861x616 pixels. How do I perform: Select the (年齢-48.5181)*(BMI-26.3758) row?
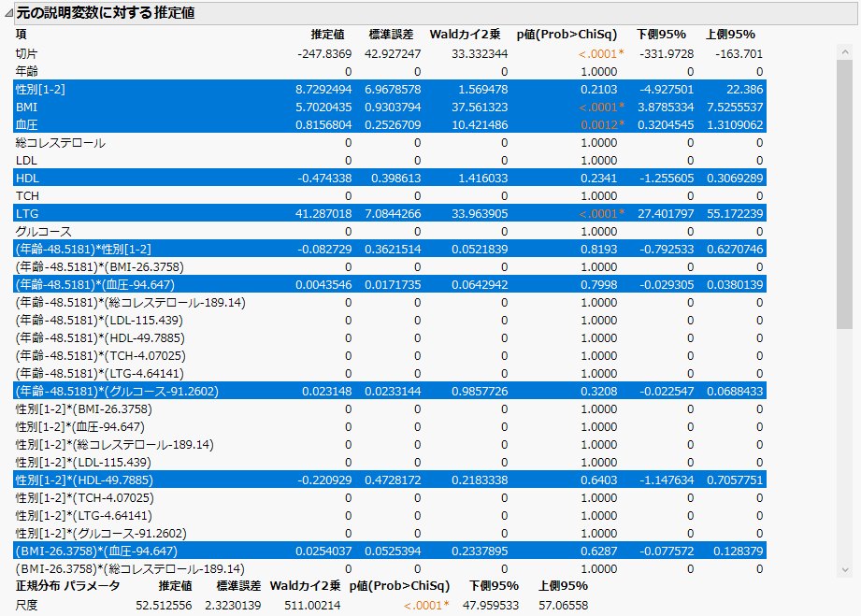point(390,266)
